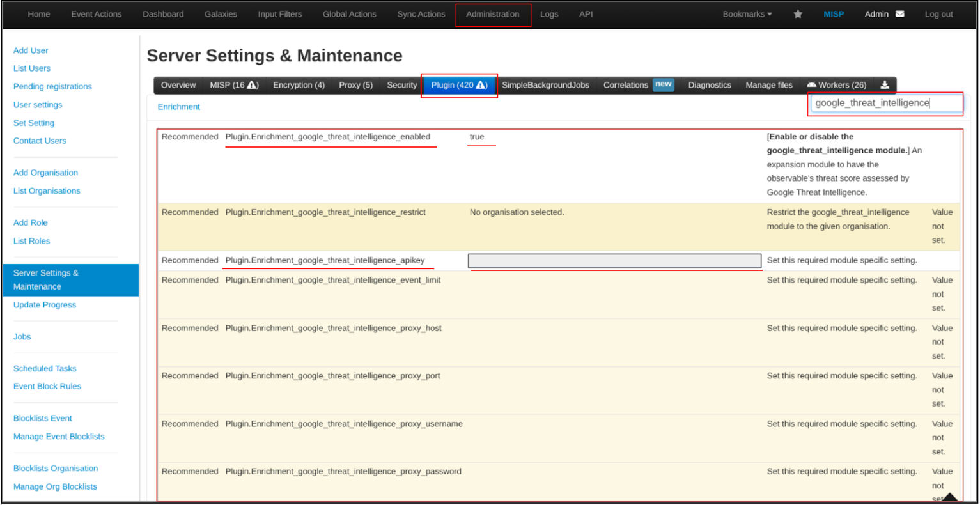Open the Input Filters menu
This screenshot has width=980, height=505.
click(280, 14)
